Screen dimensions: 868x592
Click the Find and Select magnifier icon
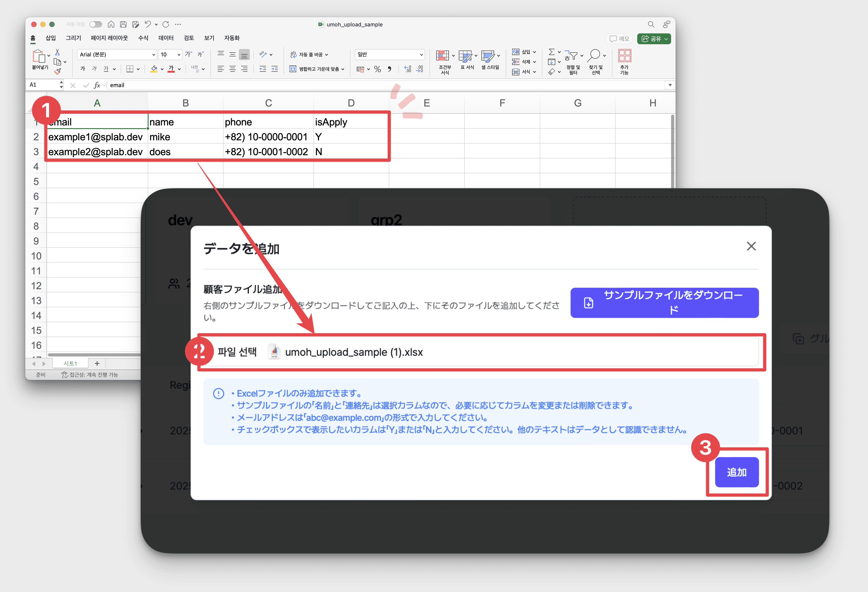[x=594, y=56]
